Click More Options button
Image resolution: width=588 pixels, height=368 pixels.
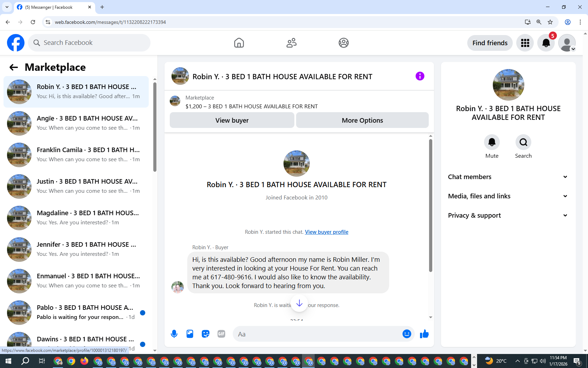pyautogui.click(x=362, y=120)
